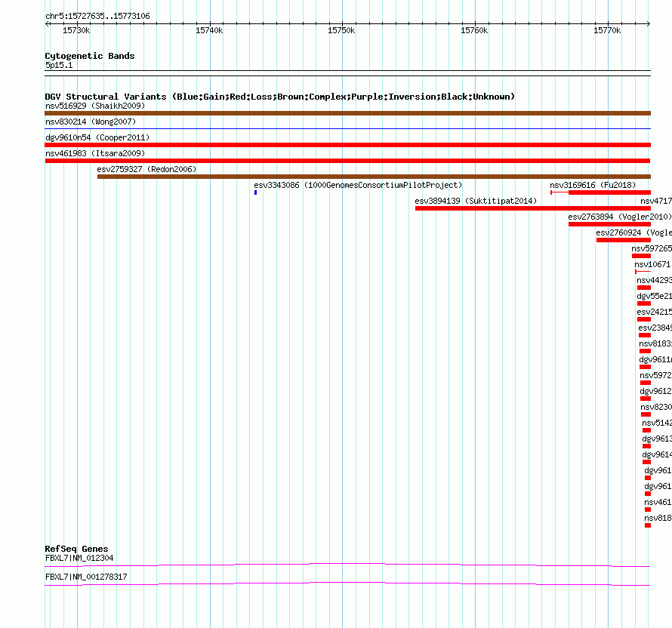Select the FBXL7|NM_012304 gene label
Viewport: 672px width, 628px height.
(79, 558)
